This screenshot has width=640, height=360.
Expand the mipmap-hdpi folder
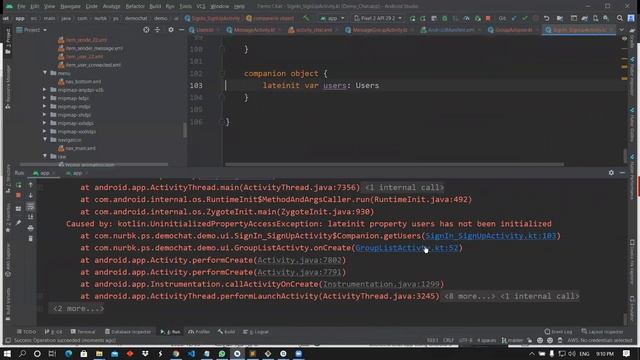click(x=45, y=98)
